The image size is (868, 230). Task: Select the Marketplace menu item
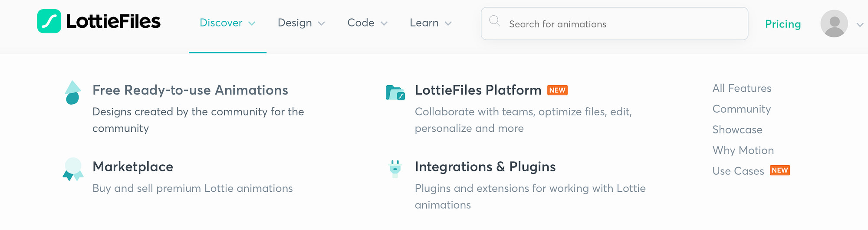(x=133, y=167)
